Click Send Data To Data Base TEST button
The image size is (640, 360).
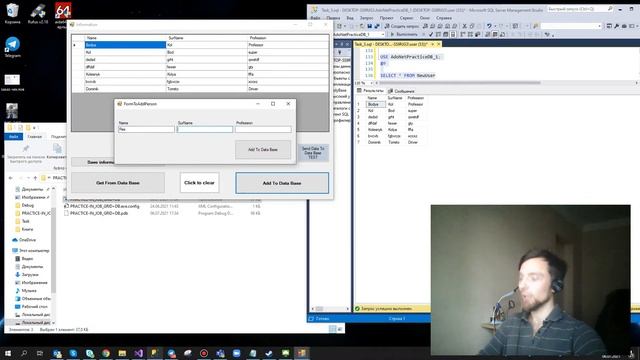(313, 153)
